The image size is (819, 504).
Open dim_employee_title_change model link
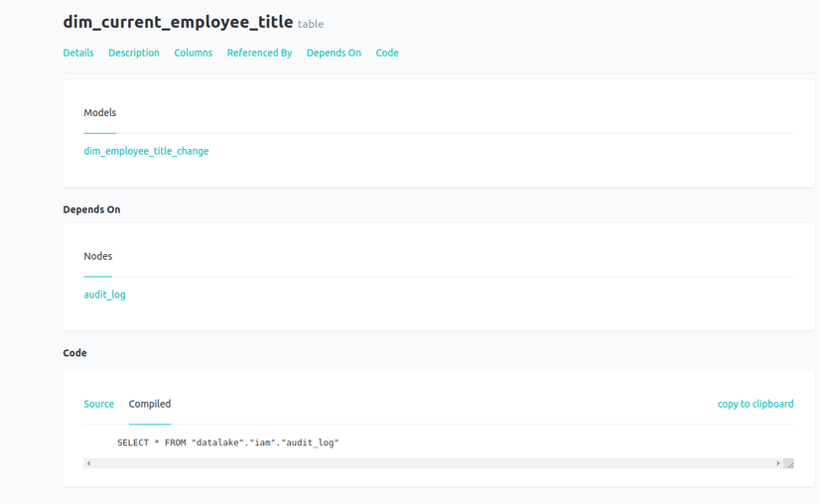point(146,151)
